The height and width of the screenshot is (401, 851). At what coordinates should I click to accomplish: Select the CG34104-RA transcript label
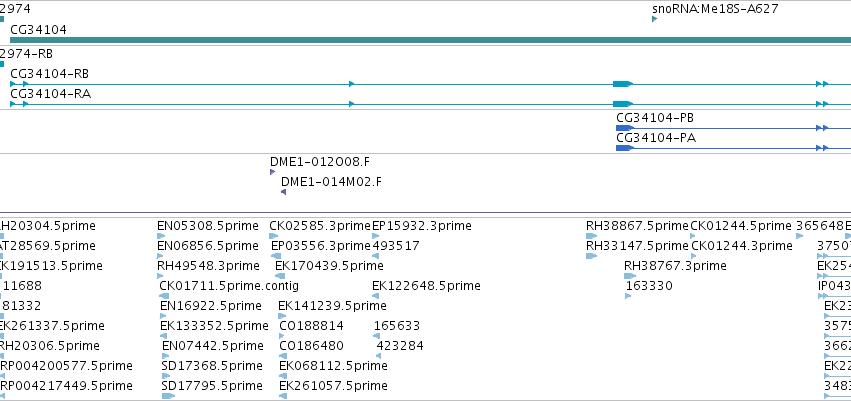[x=50, y=94]
